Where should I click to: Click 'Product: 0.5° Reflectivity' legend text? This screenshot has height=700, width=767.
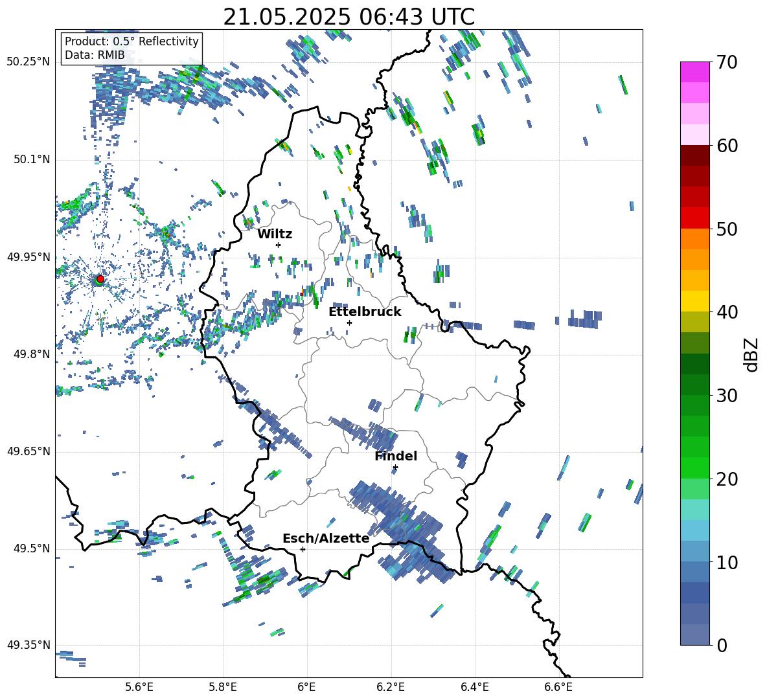[132, 41]
